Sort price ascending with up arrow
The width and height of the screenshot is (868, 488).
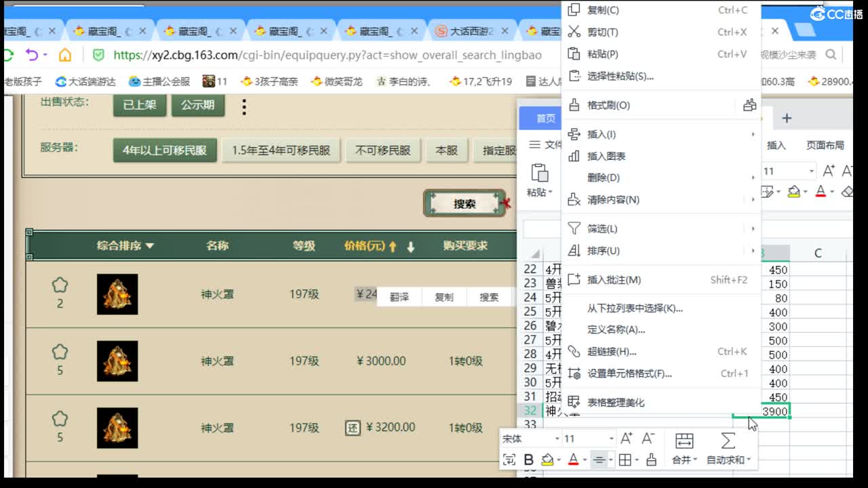click(x=392, y=247)
